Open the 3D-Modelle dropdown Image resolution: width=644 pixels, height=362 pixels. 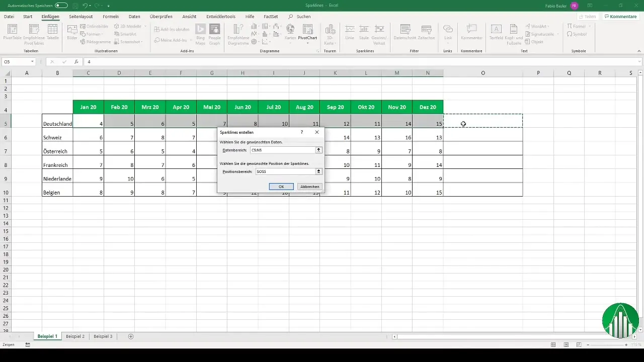click(x=145, y=26)
